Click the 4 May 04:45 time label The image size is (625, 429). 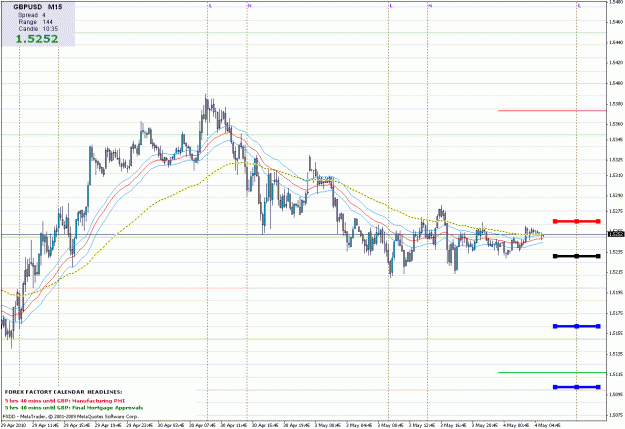pos(548,425)
